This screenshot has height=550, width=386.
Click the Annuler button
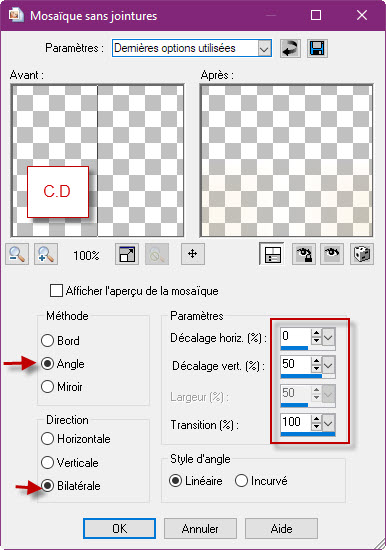point(200,528)
